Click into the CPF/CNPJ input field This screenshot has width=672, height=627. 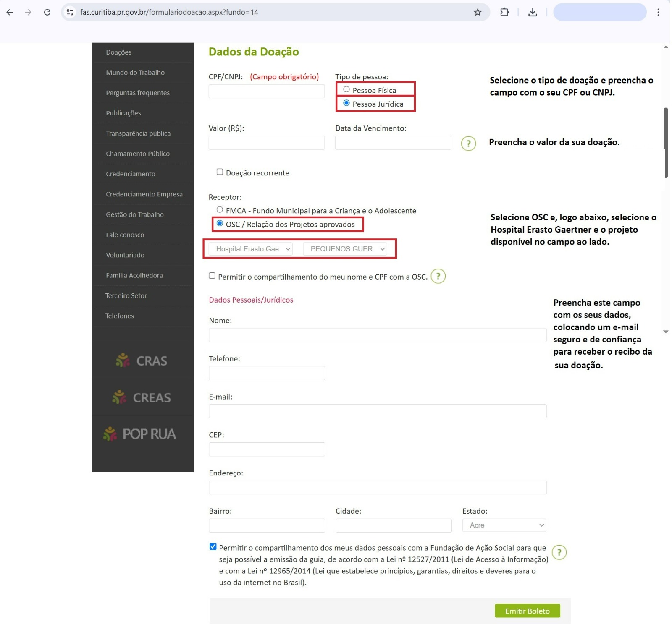[266, 91]
